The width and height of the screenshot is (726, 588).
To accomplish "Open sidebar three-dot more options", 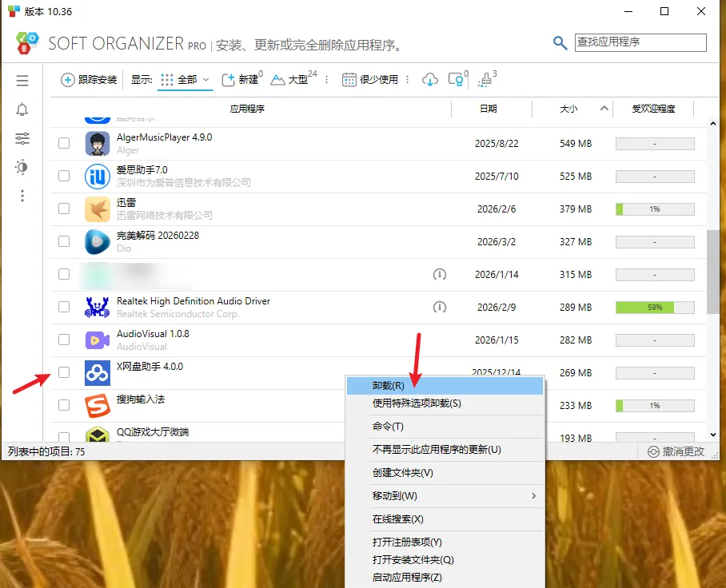I will coord(22,196).
